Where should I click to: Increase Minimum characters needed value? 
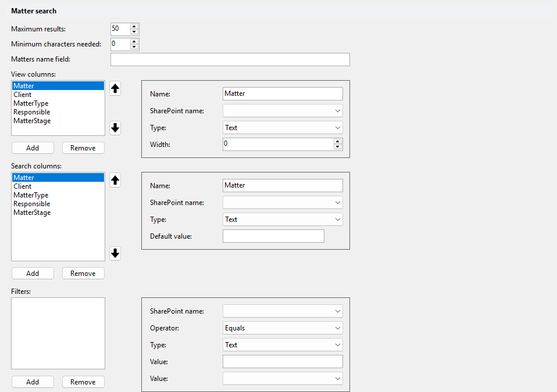[134, 41]
